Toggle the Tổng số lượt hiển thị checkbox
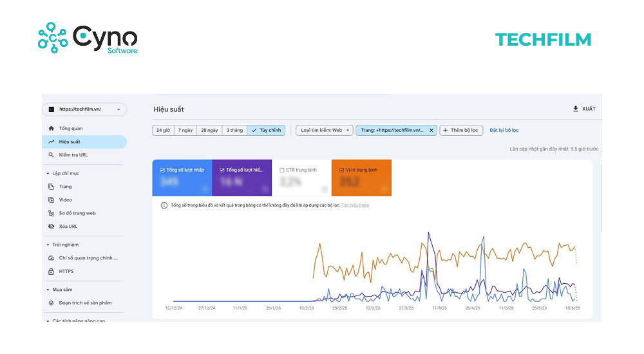 click(222, 170)
